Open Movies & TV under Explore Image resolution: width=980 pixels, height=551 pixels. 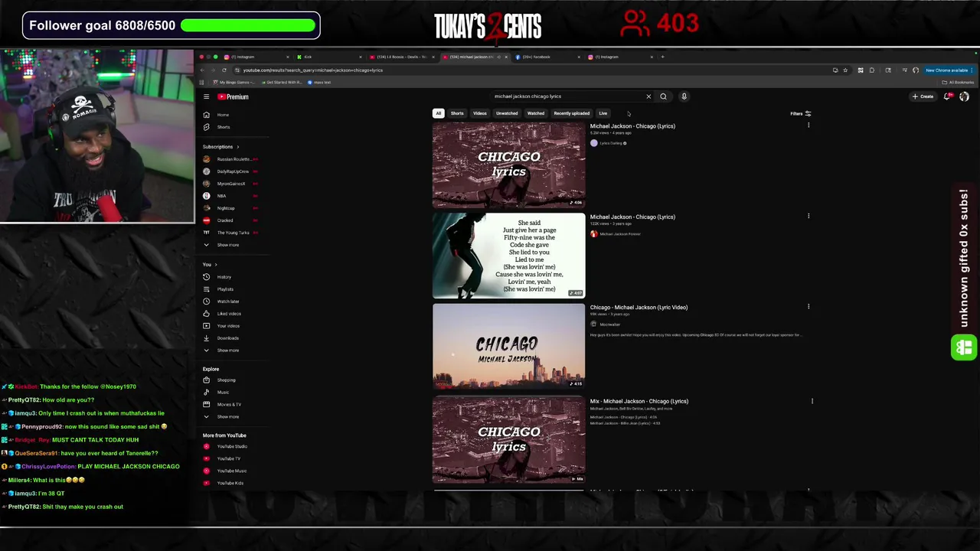click(x=229, y=405)
